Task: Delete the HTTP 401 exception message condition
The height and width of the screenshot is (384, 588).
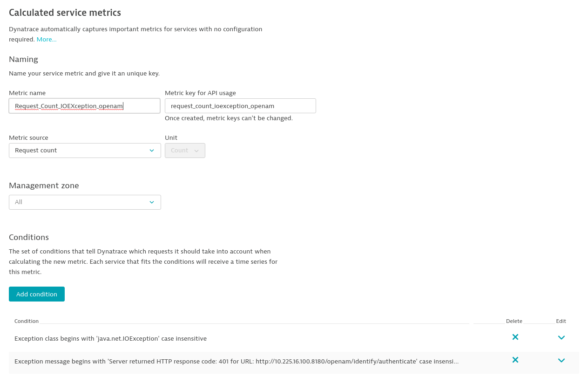Action: click(x=515, y=360)
